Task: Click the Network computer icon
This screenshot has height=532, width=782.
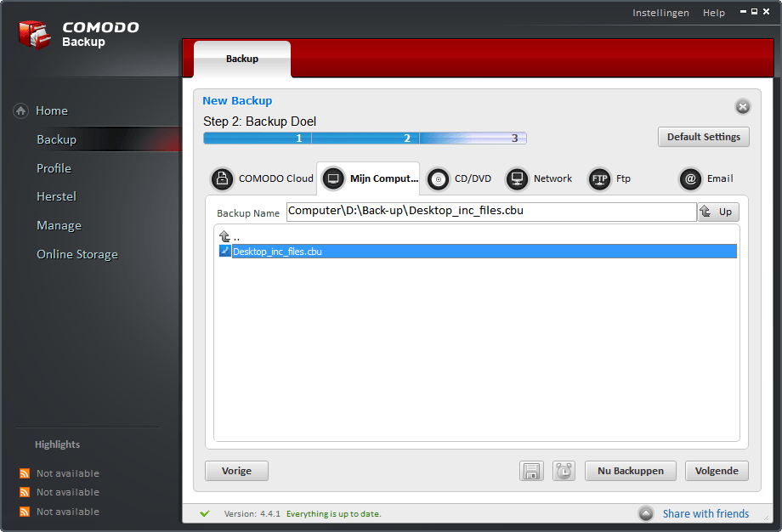Action: point(517,178)
